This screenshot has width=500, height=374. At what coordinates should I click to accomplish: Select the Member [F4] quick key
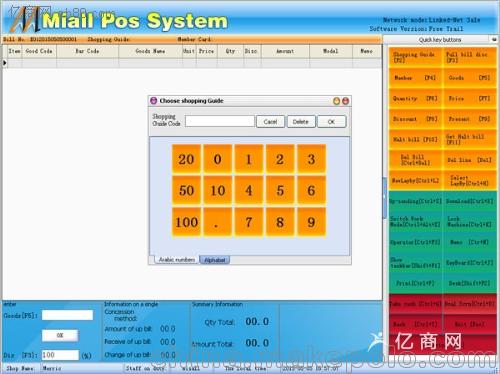pos(415,78)
